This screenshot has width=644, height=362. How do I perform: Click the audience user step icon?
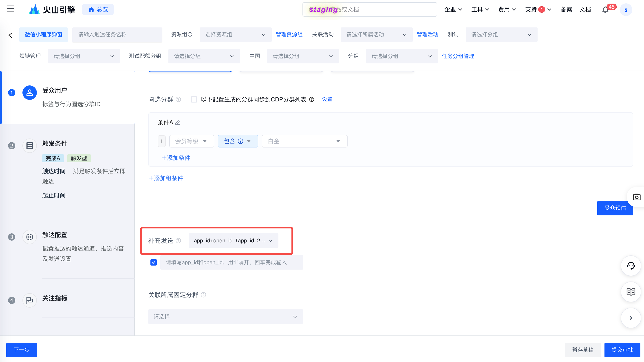(29, 93)
